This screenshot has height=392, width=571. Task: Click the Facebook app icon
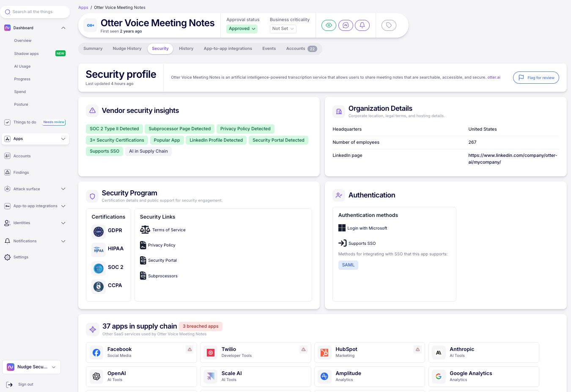click(x=96, y=353)
